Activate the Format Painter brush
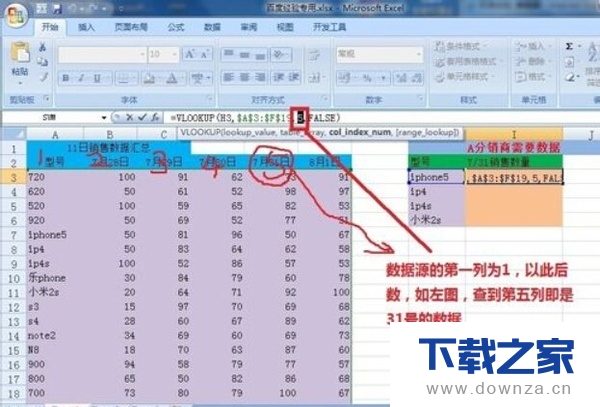Screen dimensions: 600x407 point(44,77)
